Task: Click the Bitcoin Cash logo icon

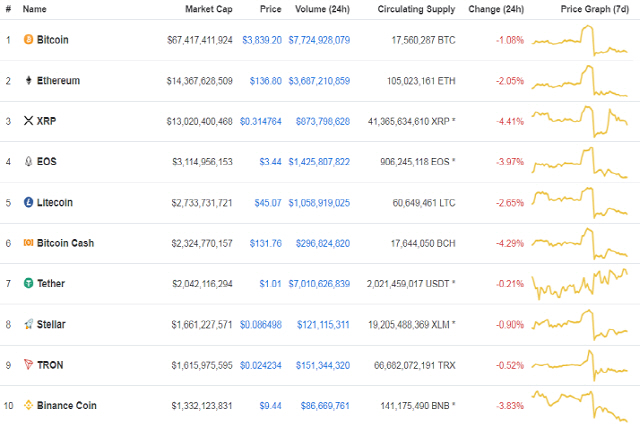Action: tap(28, 243)
